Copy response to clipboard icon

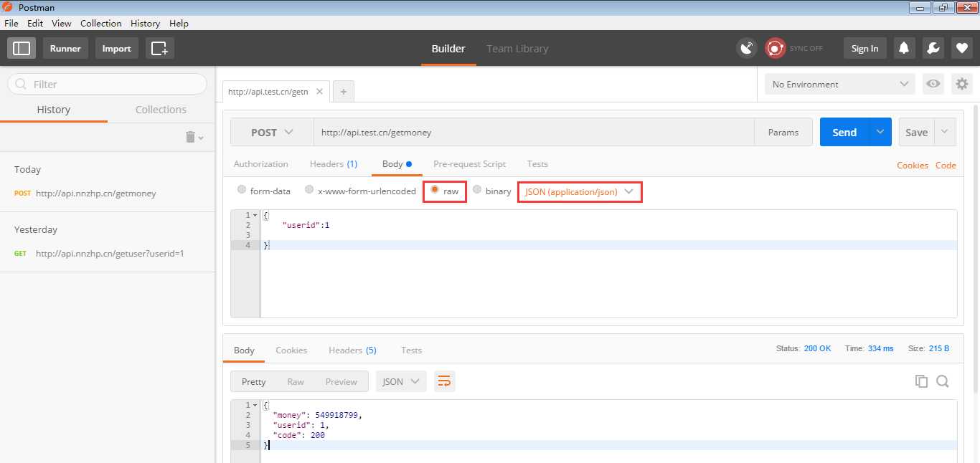[921, 381]
